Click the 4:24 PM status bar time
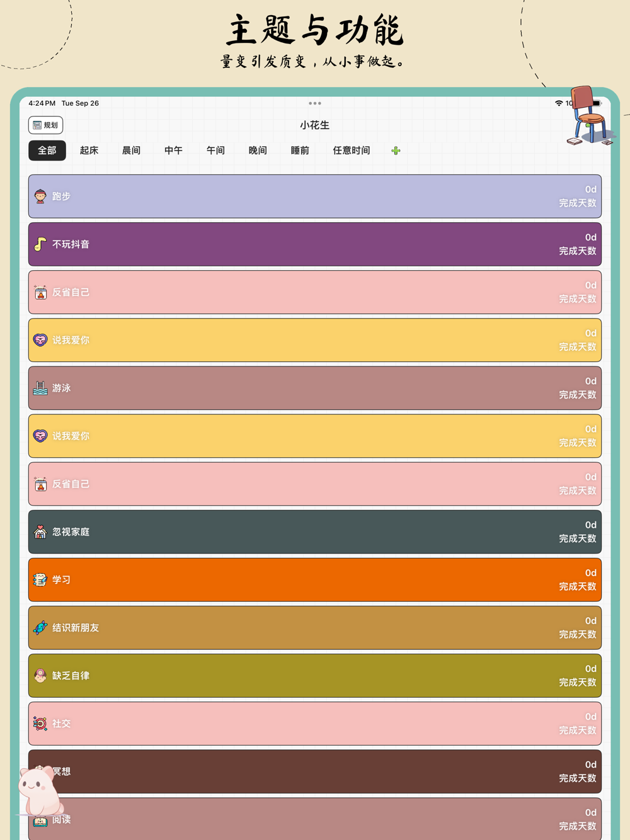This screenshot has height=840, width=630. tap(42, 103)
